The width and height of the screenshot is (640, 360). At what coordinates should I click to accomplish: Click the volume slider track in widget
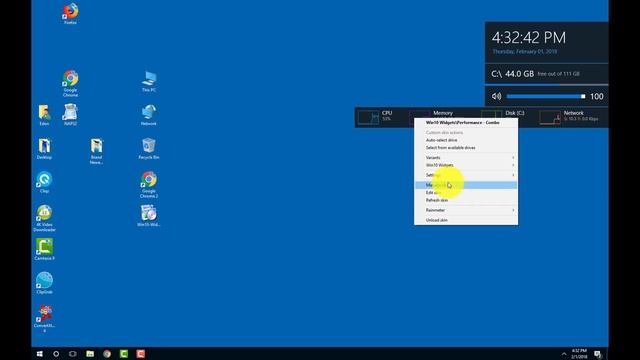click(545, 96)
